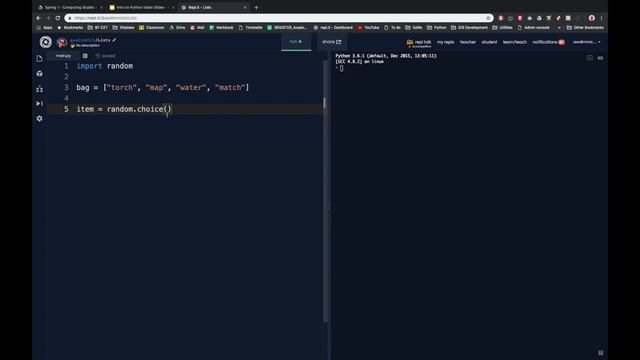This screenshot has height=360, width=640.
Task: Open Settings gear in the sidebar
Action: tap(40, 118)
